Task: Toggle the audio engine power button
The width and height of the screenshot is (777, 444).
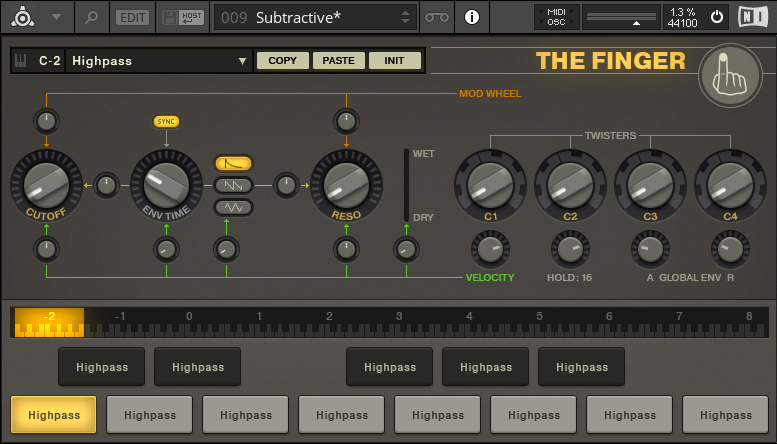Action: point(716,17)
